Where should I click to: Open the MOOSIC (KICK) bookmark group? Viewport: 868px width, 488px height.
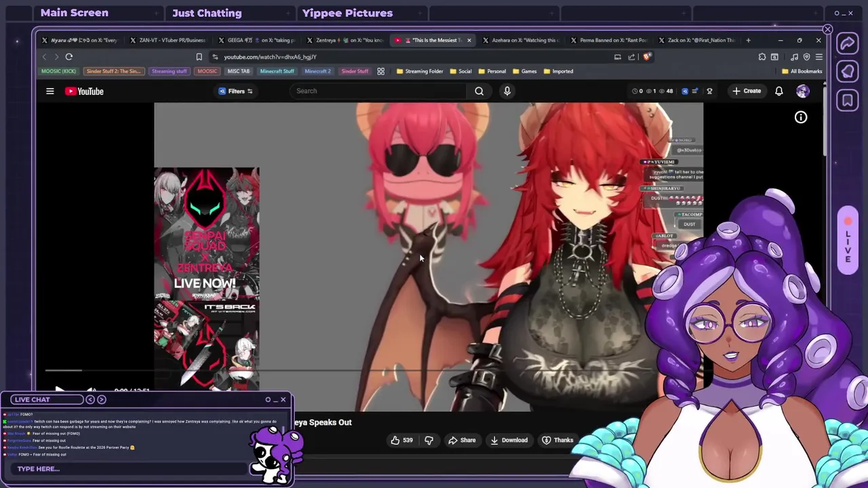click(58, 71)
